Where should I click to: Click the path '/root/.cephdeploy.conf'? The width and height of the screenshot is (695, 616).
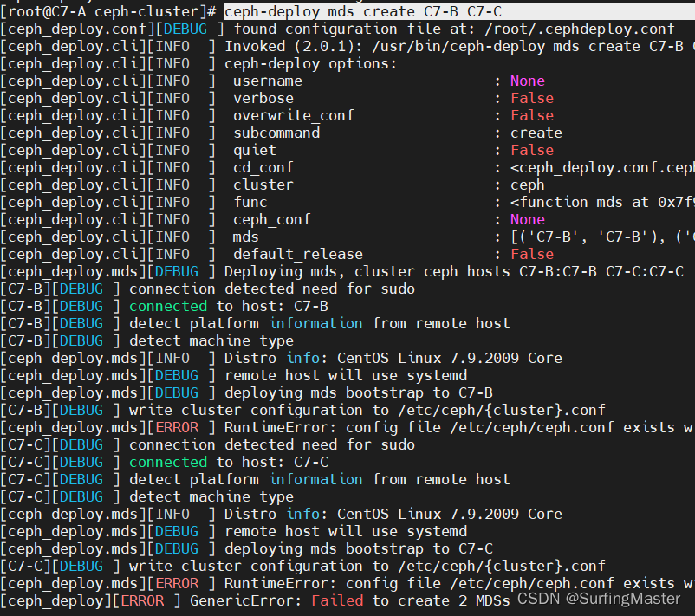click(580, 29)
